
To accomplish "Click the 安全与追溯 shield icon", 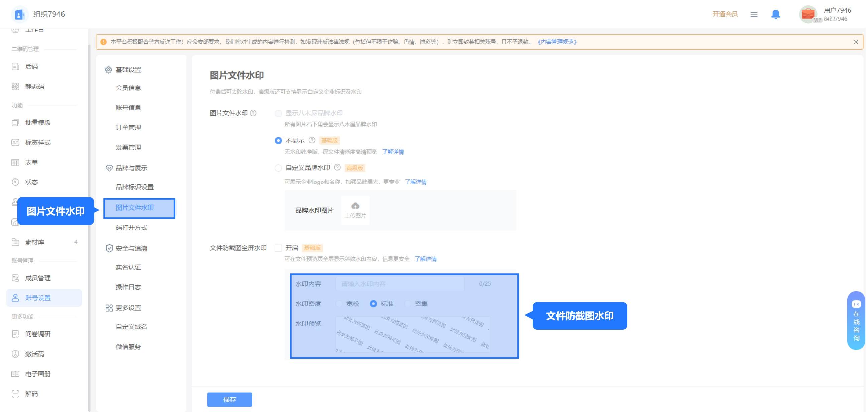I will coord(109,248).
